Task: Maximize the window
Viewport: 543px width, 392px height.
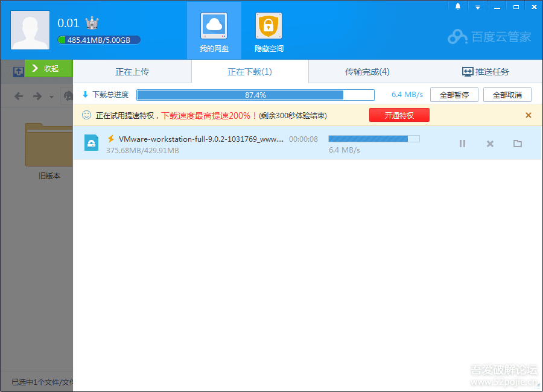Action: click(516, 7)
